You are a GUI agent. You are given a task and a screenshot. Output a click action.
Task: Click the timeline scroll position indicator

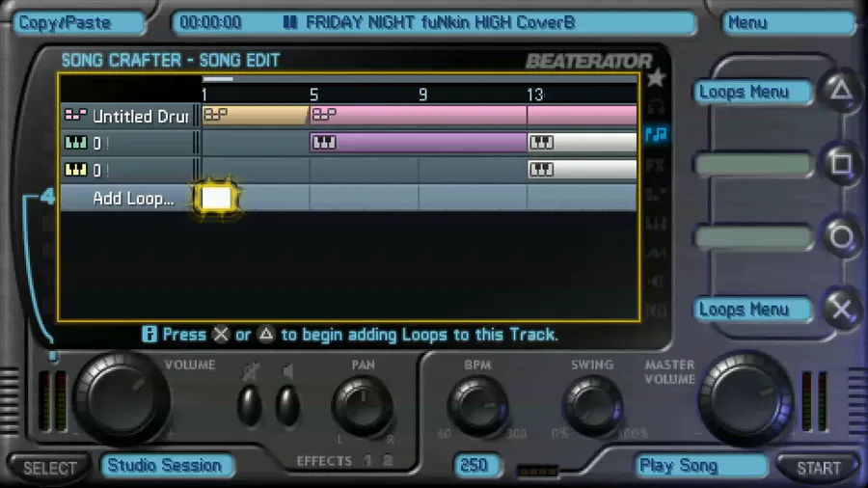[218, 79]
